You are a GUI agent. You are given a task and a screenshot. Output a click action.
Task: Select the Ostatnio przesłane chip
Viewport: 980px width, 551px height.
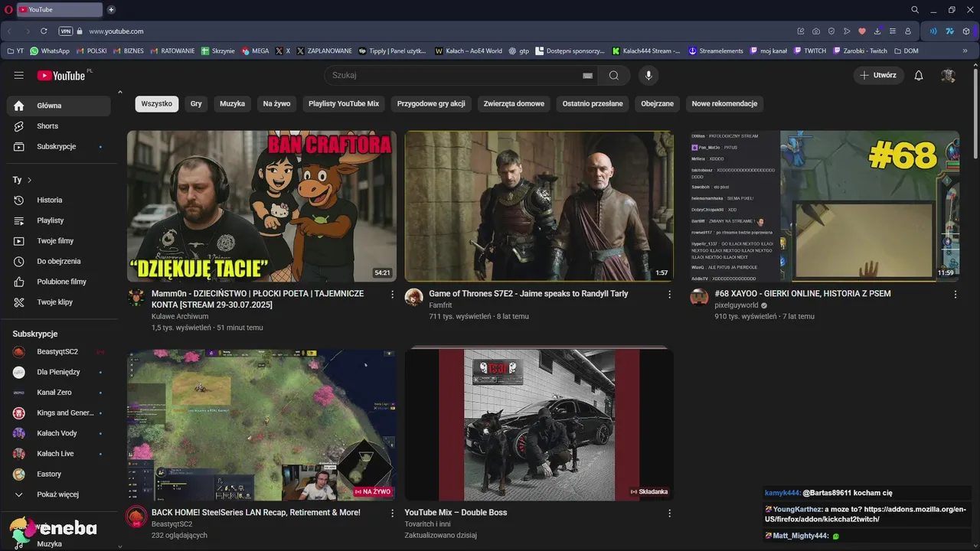click(593, 103)
